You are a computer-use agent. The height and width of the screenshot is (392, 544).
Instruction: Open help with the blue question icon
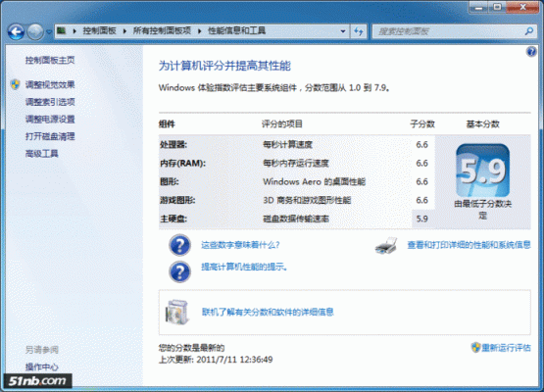531,52
